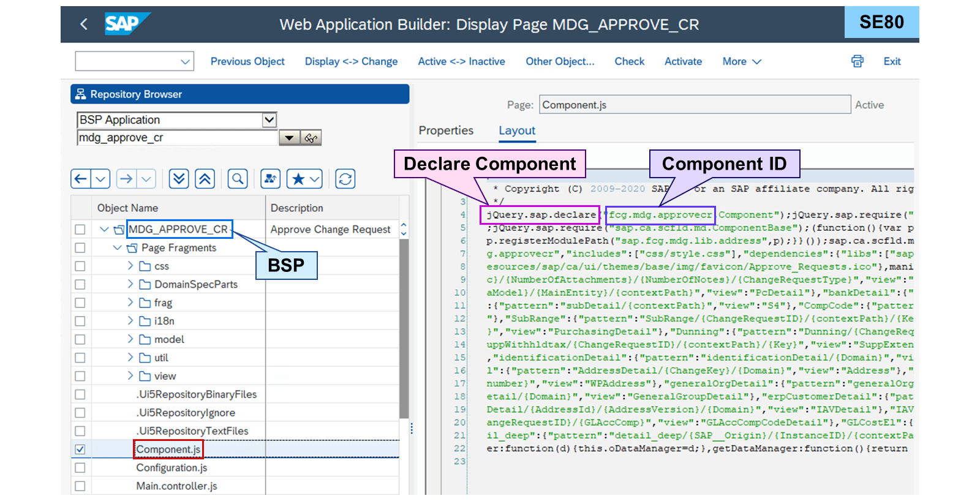
Task: Click the print icon next to Exit
Action: [858, 61]
